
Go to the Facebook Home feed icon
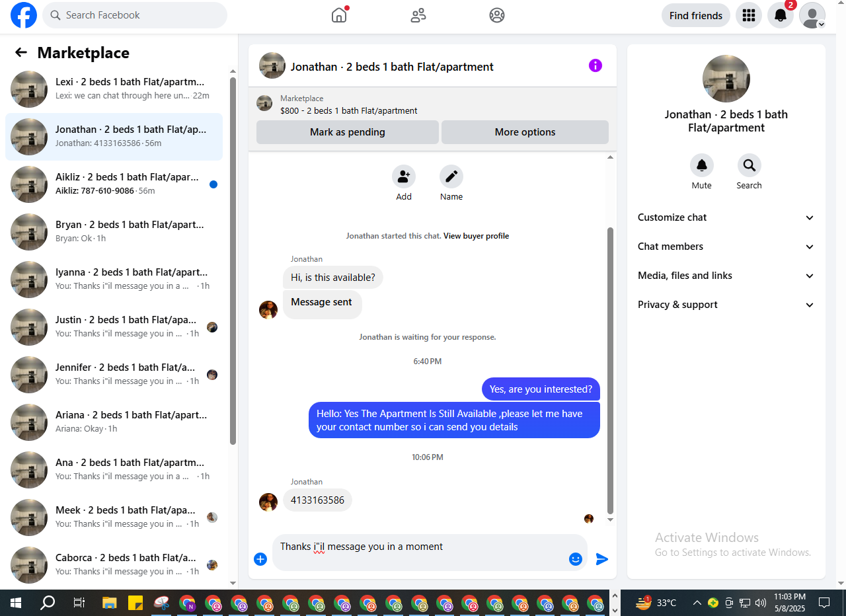[x=339, y=15]
